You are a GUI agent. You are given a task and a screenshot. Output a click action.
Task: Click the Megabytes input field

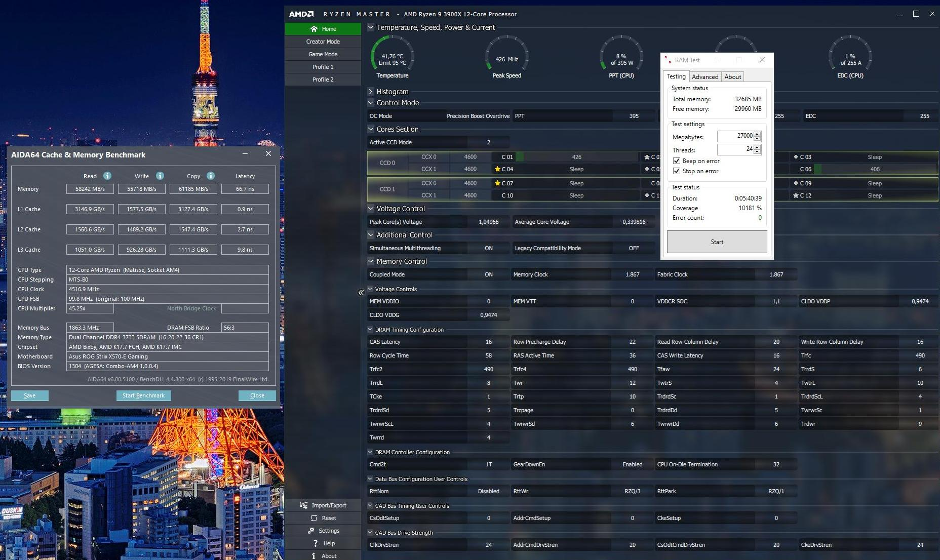(x=735, y=136)
